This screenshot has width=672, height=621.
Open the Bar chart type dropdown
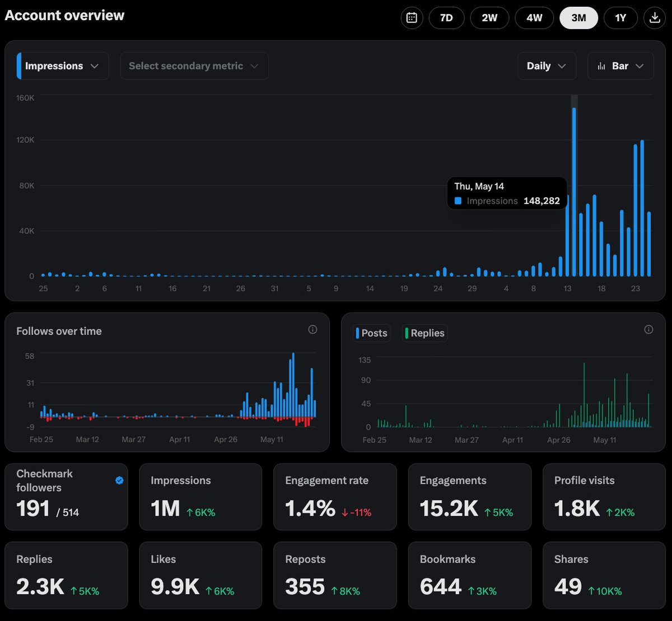pyautogui.click(x=620, y=66)
